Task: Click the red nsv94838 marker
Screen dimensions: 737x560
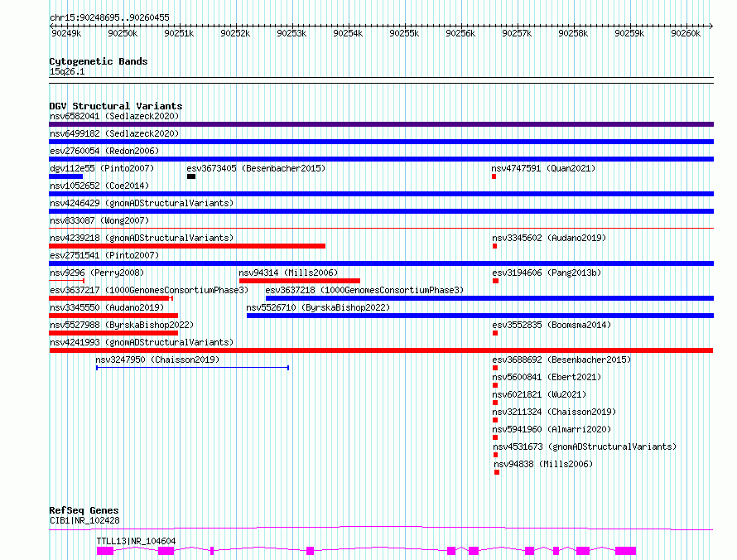Action: coord(497,472)
